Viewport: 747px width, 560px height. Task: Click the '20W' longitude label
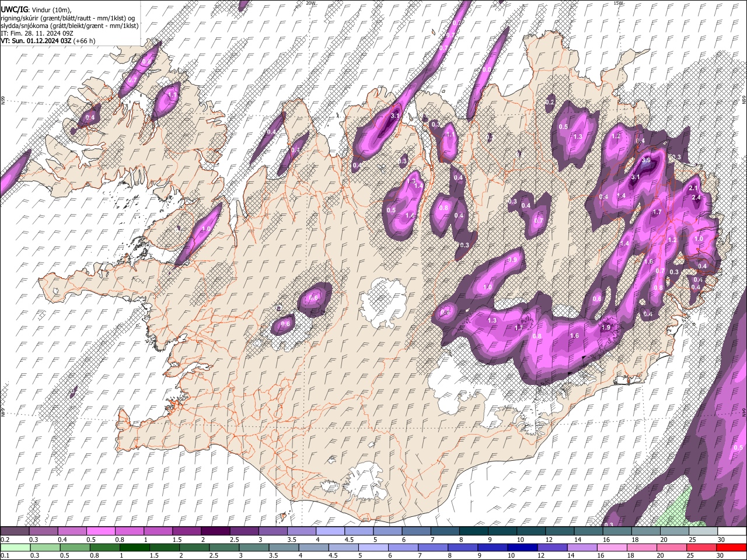click(x=310, y=3)
